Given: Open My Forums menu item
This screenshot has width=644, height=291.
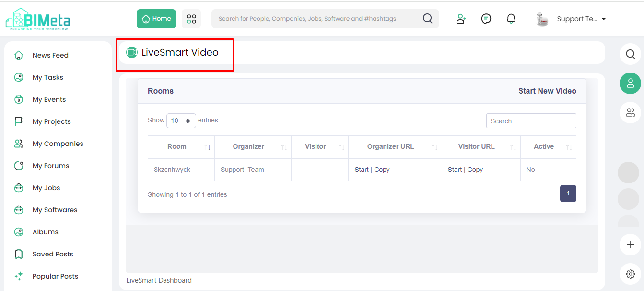Looking at the screenshot, I should click(51, 166).
